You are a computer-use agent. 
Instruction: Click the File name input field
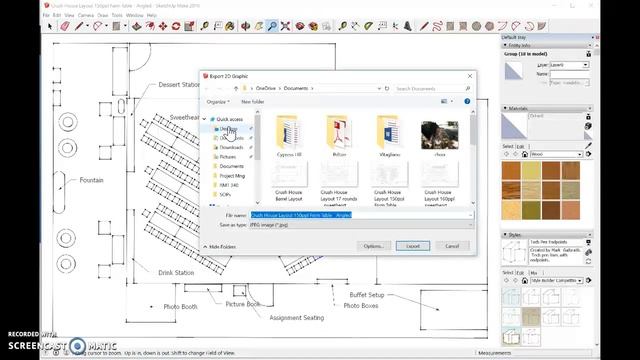pyautogui.click(x=361, y=215)
